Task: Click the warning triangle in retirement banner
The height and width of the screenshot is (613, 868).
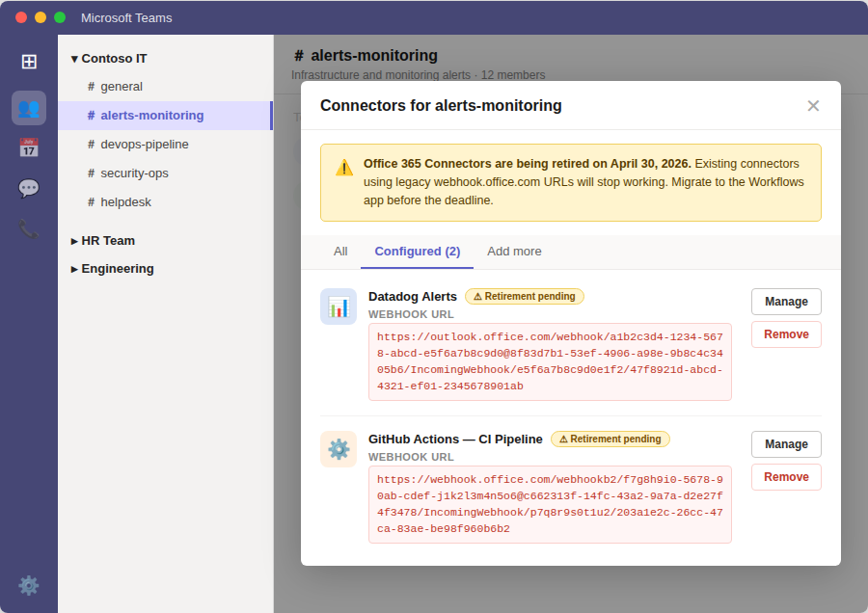Action: tap(344, 168)
